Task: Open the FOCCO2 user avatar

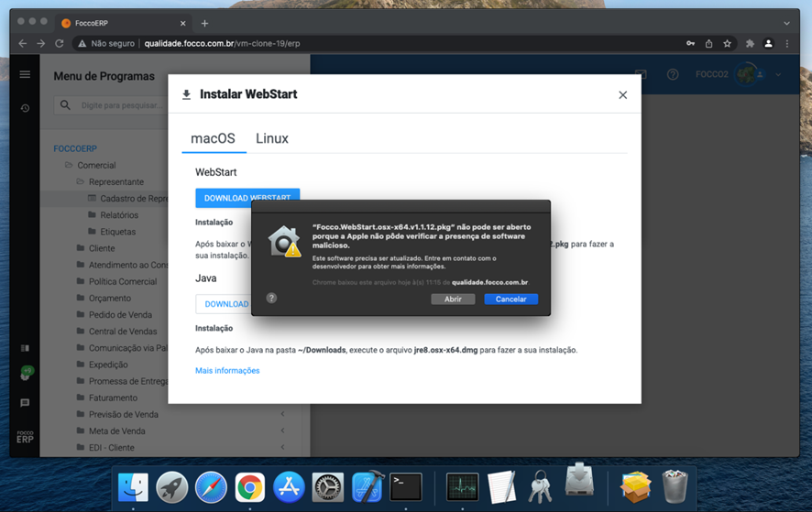Action: pyautogui.click(x=746, y=74)
